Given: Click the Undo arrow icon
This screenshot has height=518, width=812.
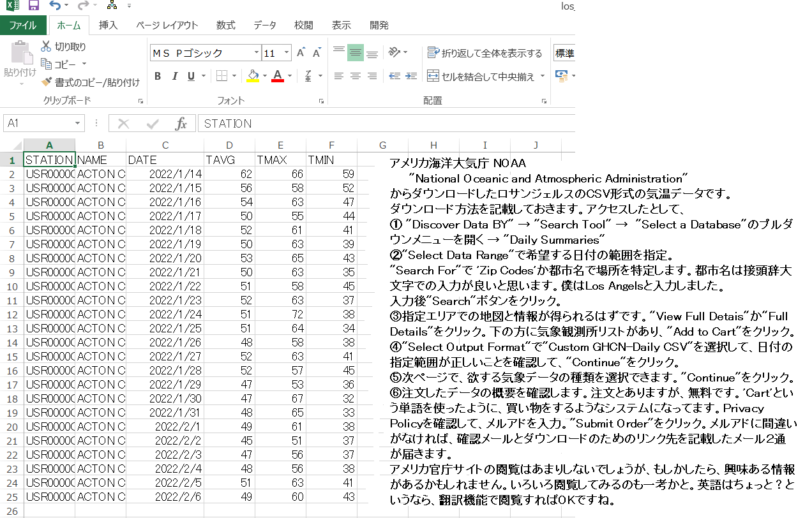Looking at the screenshot, I should coord(55,6).
